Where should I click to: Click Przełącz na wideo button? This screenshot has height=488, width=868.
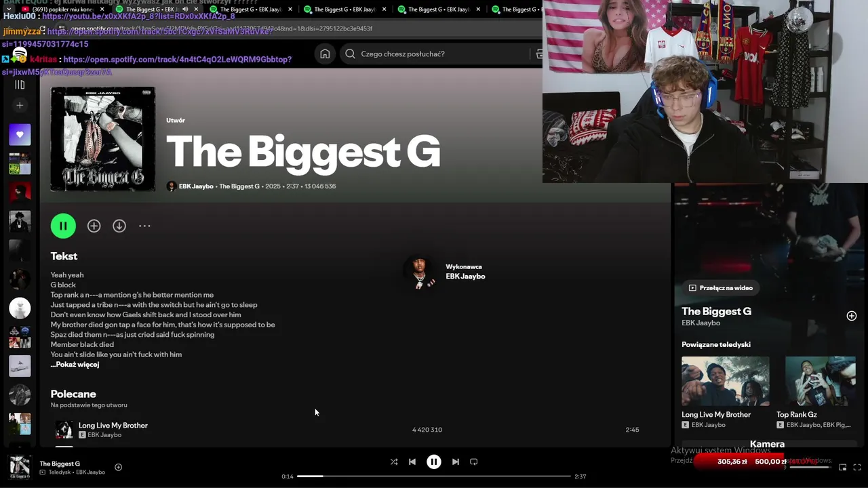coord(720,288)
